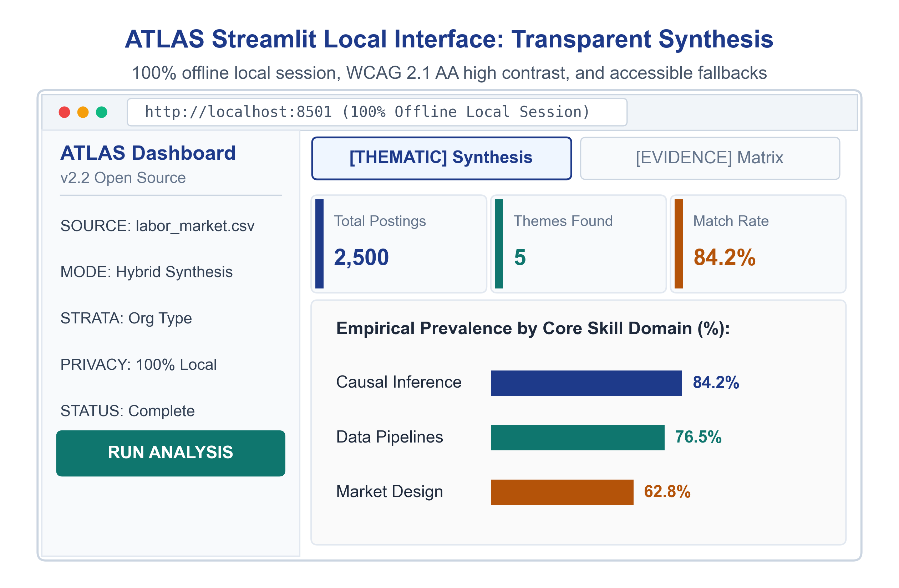The height and width of the screenshot is (588, 899).
Task: Click the Match Rate value 84.2% in card
Action: click(x=725, y=257)
